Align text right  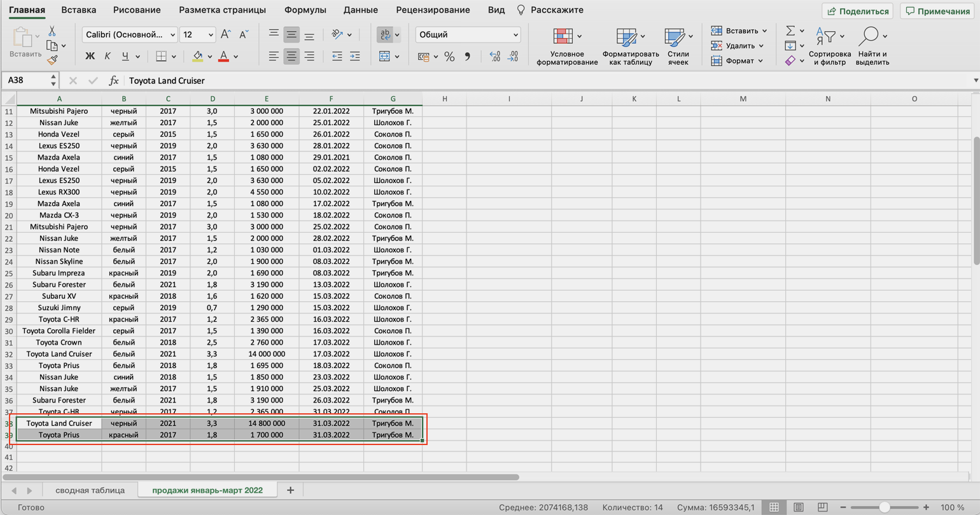pyautogui.click(x=309, y=57)
